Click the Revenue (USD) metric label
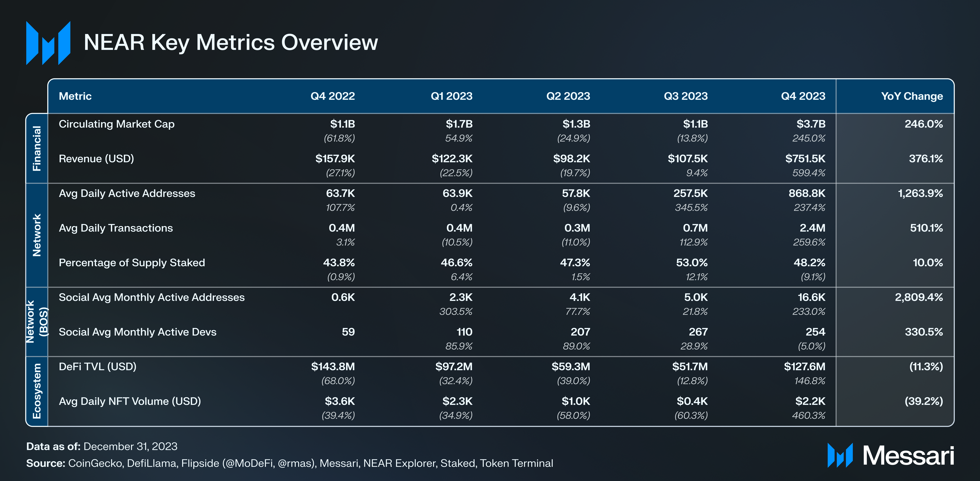The height and width of the screenshot is (481, 980). click(96, 159)
